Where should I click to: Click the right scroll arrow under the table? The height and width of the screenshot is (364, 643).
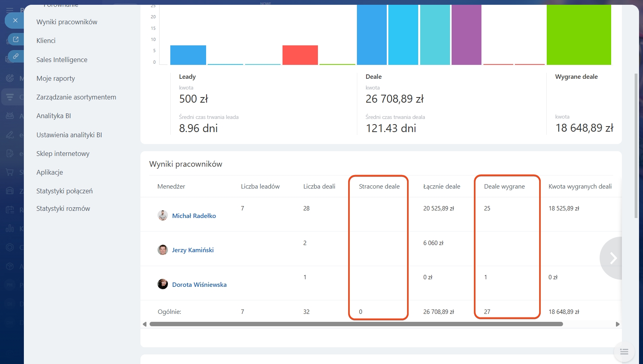[618, 324]
